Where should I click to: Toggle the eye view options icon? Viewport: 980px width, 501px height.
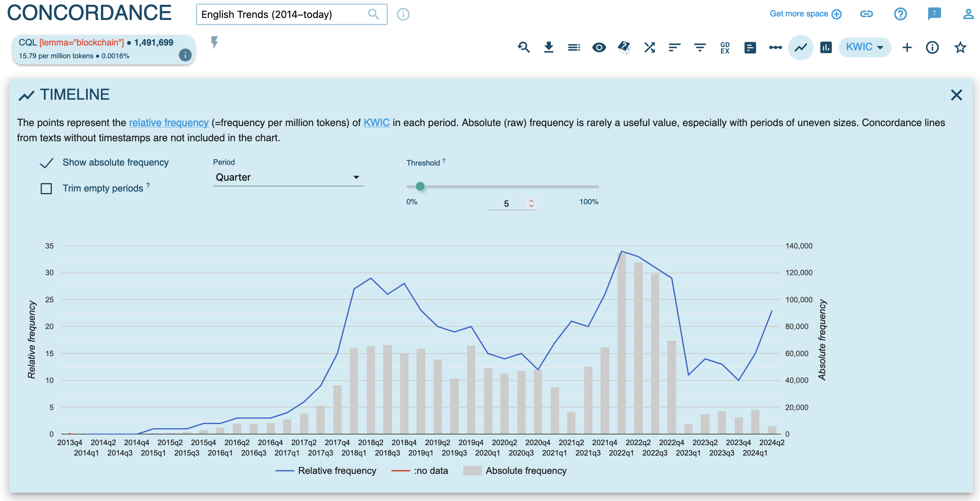(x=599, y=47)
